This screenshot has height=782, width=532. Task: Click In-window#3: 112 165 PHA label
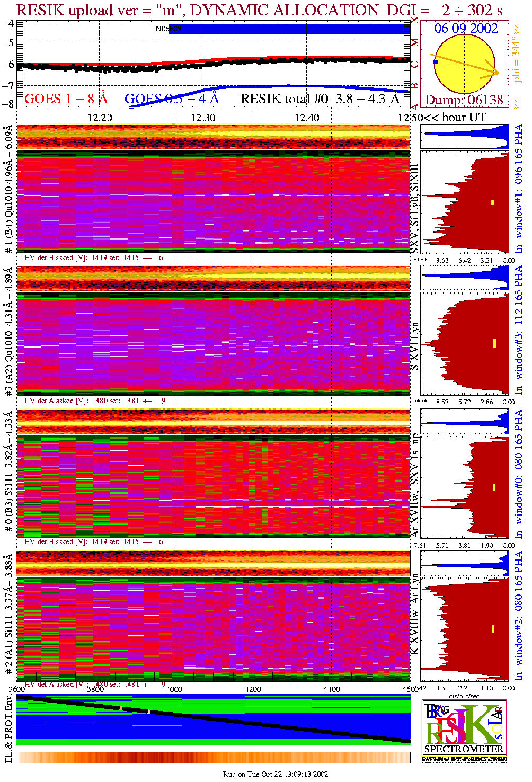pyautogui.click(x=518, y=330)
